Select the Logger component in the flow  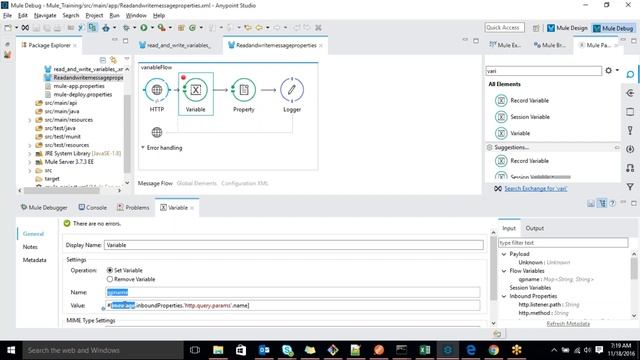[x=292, y=90]
